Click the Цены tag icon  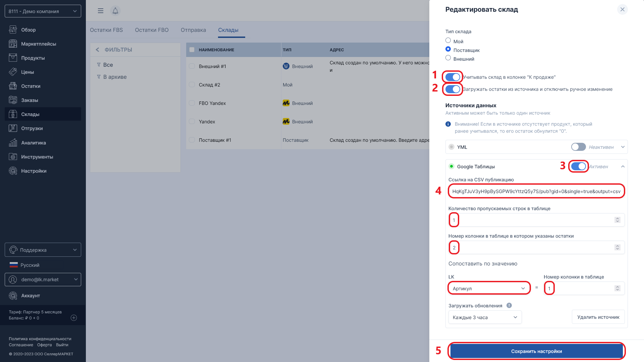(x=13, y=72)
